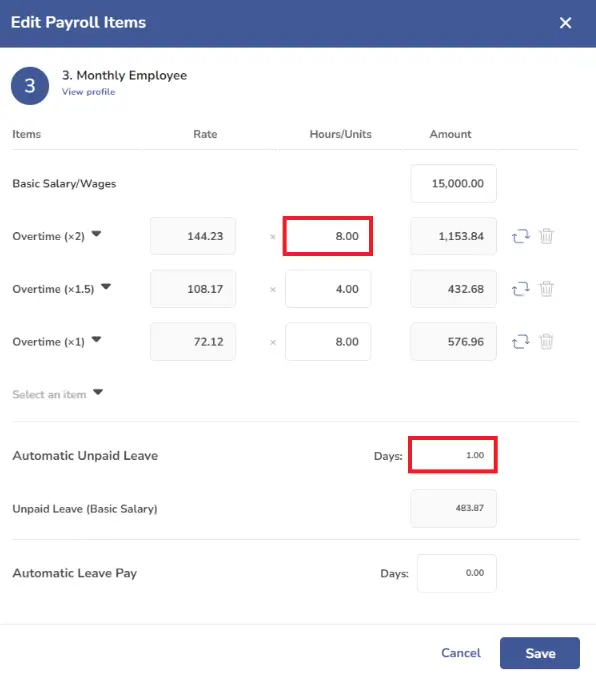Delete the Overtime (×1.5) row via trash icon
The width and height of the screenshot is (596, 681).
(546, 289)
